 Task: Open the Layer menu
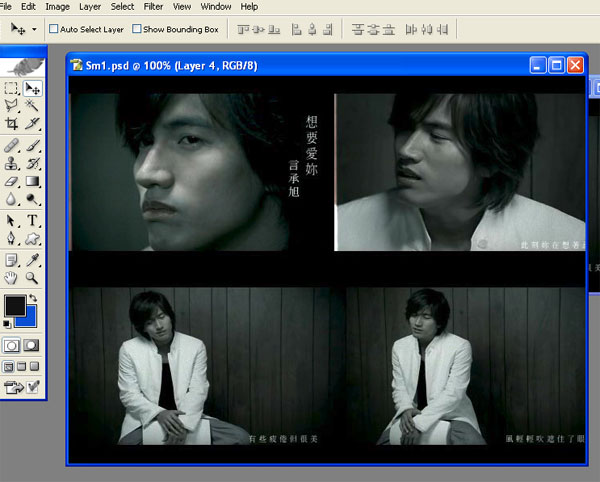pos(90,7)
